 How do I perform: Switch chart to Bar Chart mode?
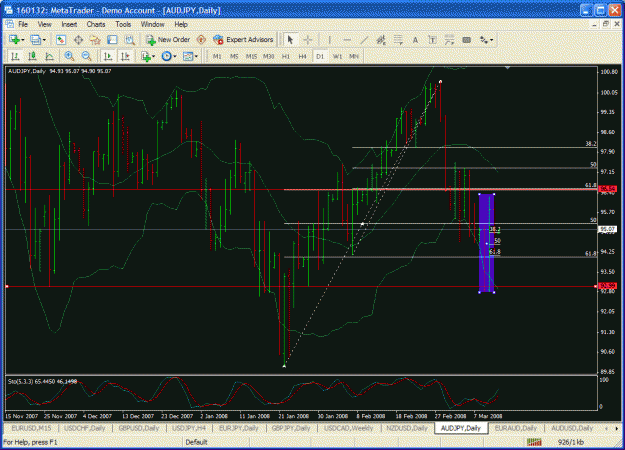point(15,56)
